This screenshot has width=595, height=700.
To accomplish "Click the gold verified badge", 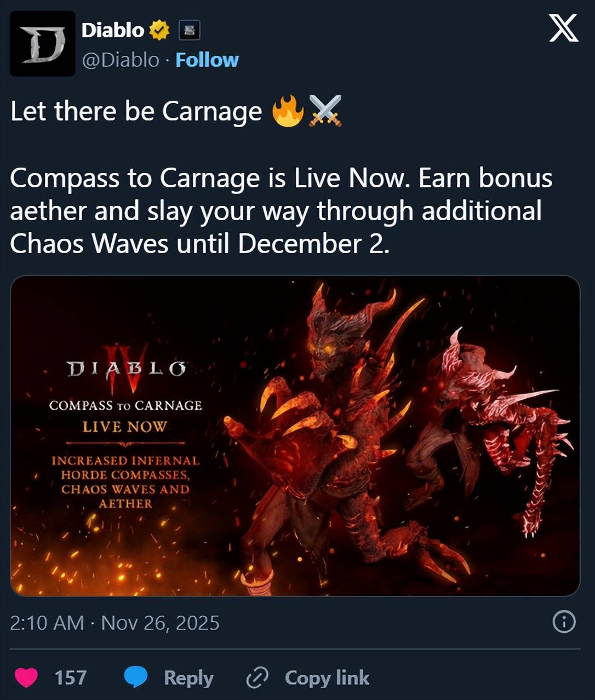I will pyautogui.click(x=159, y=30).
